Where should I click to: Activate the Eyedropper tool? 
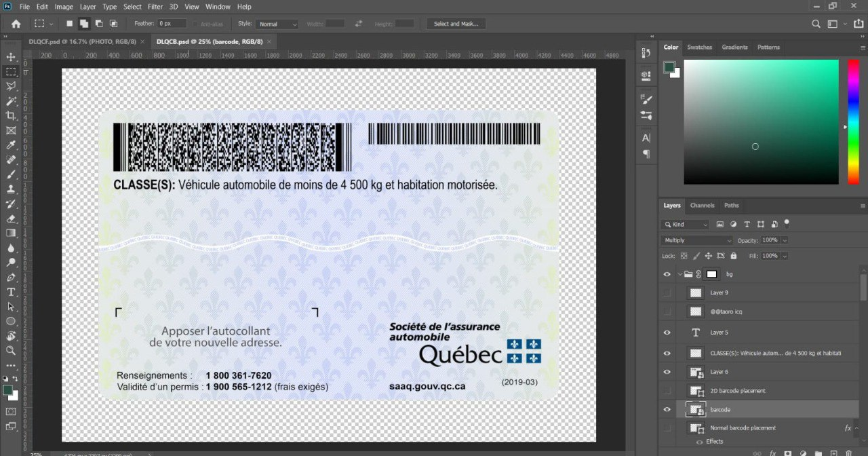click(11, 145)
